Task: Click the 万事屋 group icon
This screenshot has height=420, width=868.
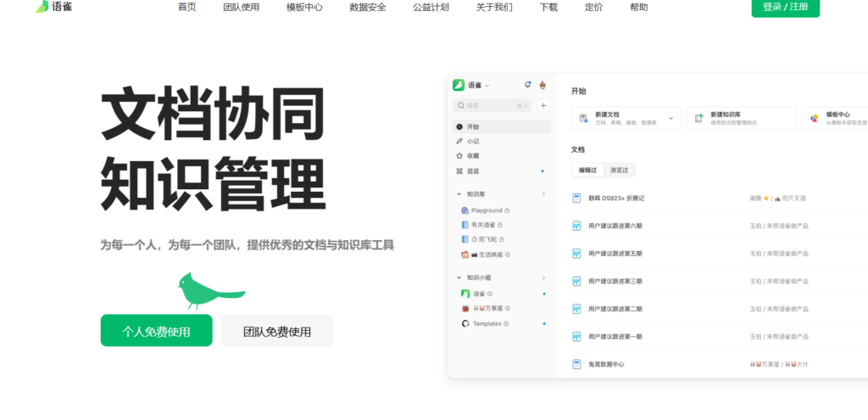Action: pos(465,308)
